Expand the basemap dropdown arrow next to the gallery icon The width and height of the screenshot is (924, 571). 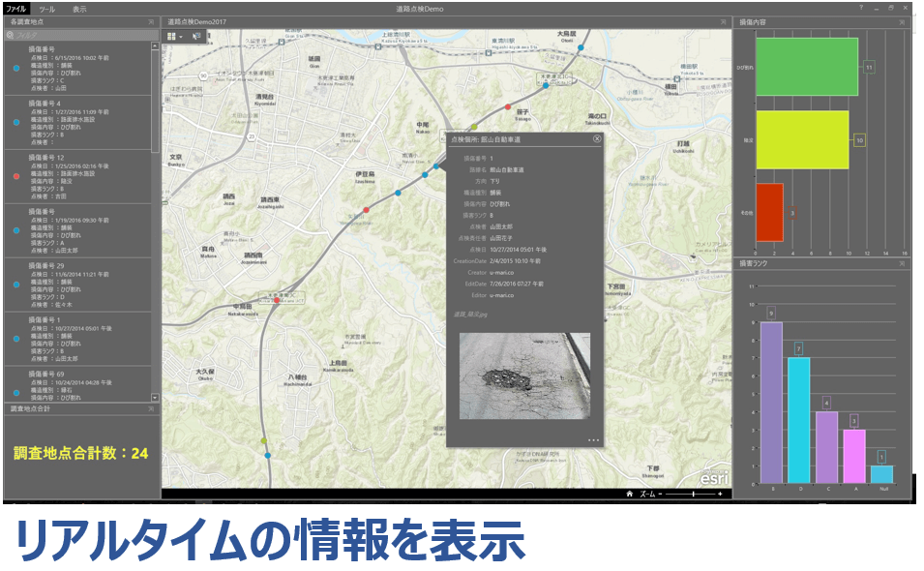coord(180,36)
